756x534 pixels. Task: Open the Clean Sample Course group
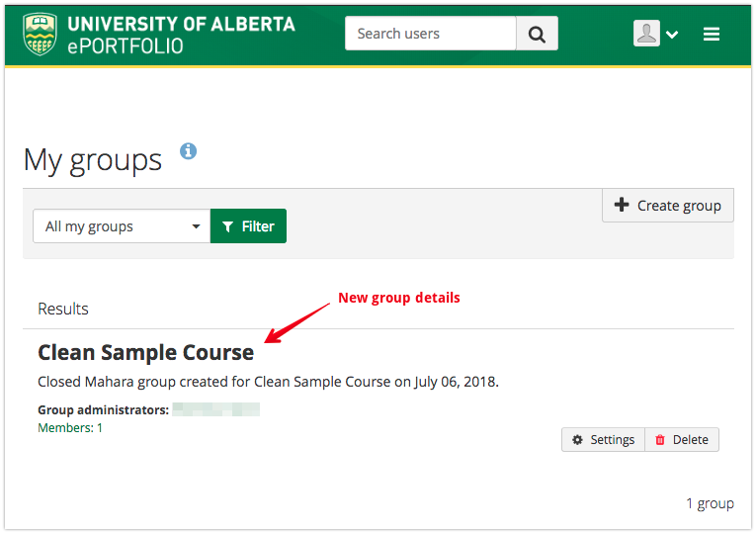pos(145,352)
